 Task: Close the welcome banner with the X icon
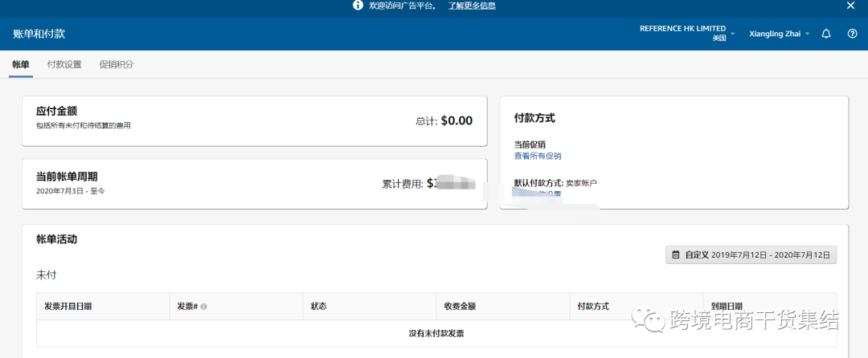coord(850,6)
